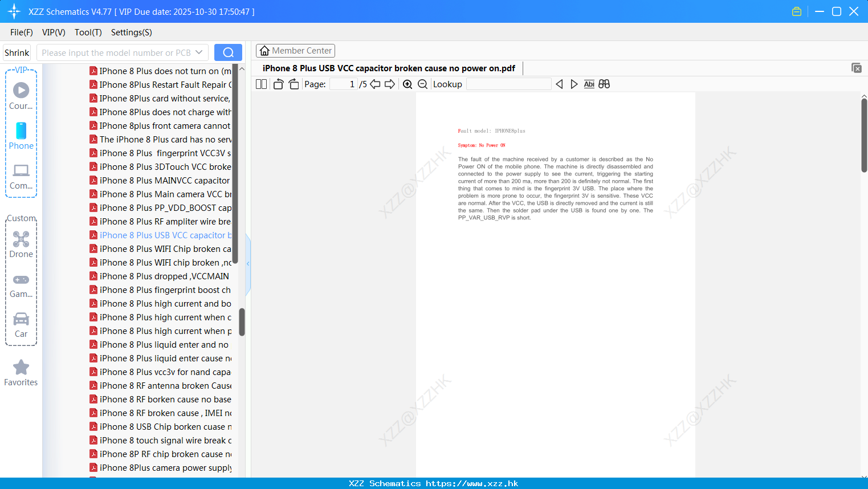Viewport: 868px width, 489px height.
Task: Open 'iPhone 8 Plus MAINVCC capacitor' file
Action: (161, 181)
